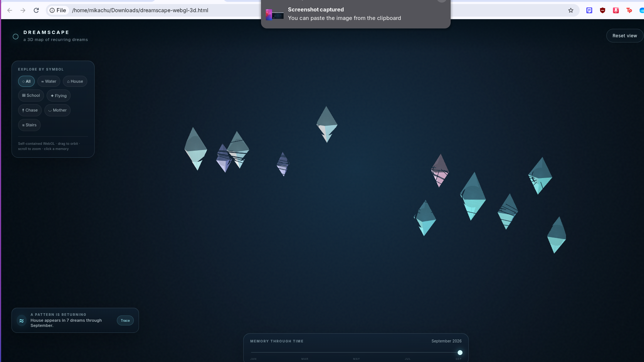This screenshot has width=644, height=362.
Task: Click the Reset view button
Action: (625, 36)
